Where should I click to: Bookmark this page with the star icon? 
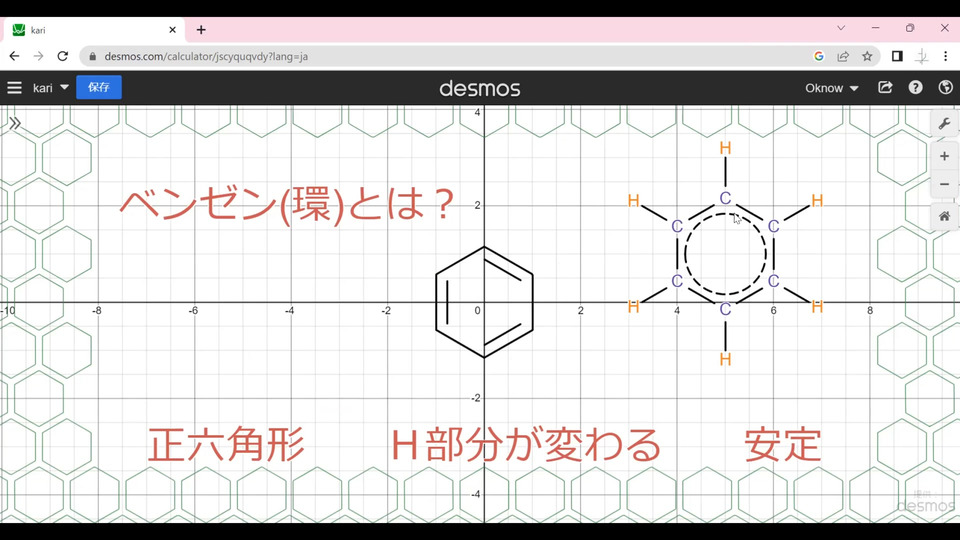tap(867, 56)
